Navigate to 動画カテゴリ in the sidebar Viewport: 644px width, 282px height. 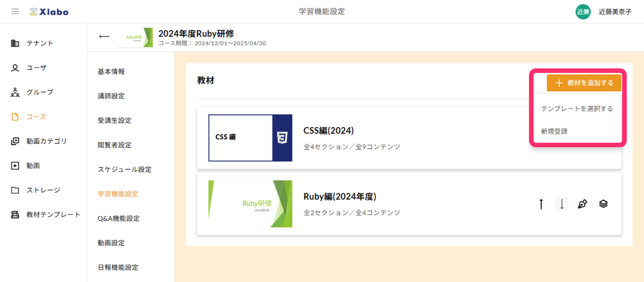(46, 141)
